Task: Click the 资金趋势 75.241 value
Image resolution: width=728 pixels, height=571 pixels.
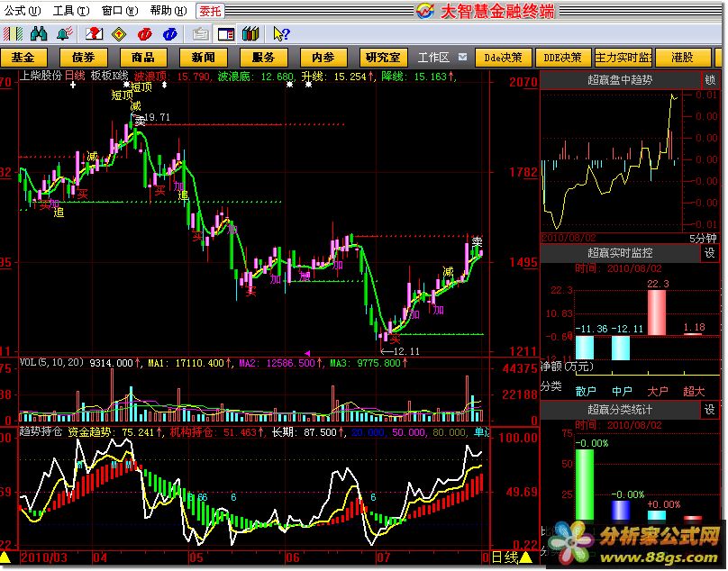Action: point(114,432)
